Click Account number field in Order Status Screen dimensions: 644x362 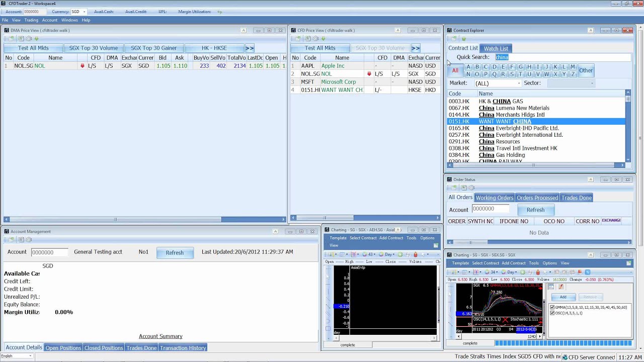[490, 209]
